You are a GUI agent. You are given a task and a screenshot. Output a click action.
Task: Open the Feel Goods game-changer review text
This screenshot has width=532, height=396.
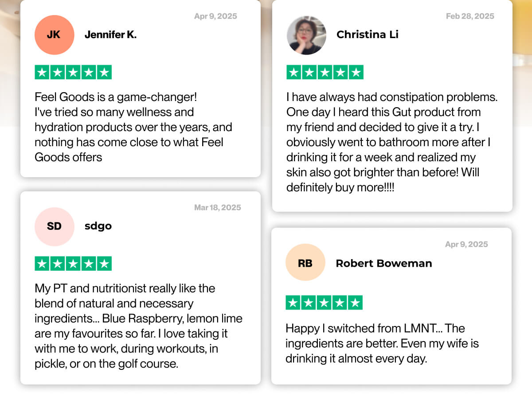pos(133,127)
